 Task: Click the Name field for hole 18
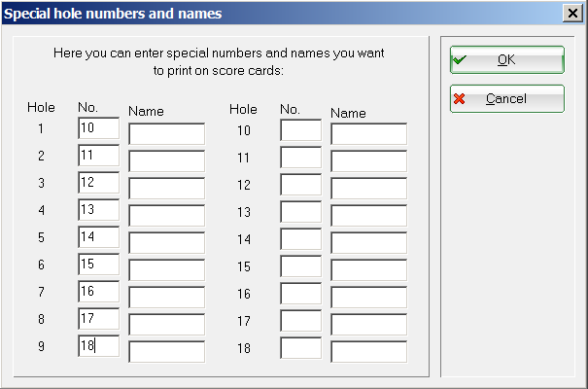pyautogui.click(x=368, y=352)
